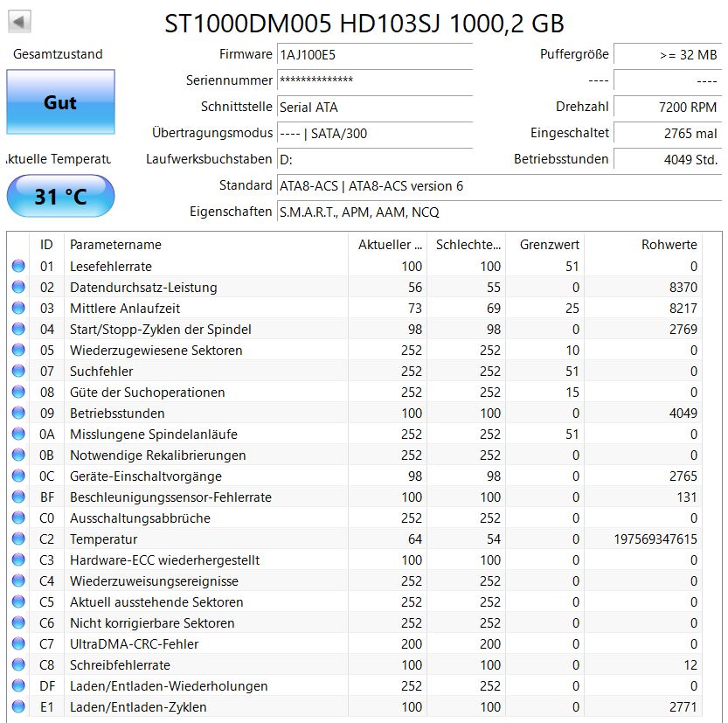This screenshot has width=728, height=723.
Task: Click status icon for Laden/Entladen-Wiederholungen
Action: point(18,686)
